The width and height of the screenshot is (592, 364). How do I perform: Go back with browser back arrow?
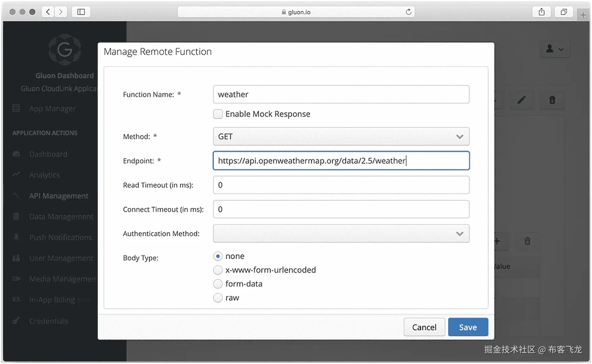48,12
